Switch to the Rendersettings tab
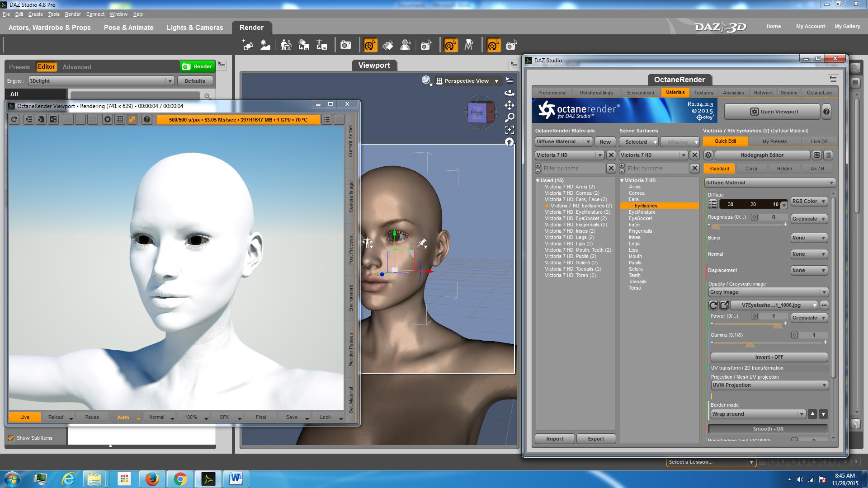The height and width of the screenshot is (488, 868). (x=596, y=93)
